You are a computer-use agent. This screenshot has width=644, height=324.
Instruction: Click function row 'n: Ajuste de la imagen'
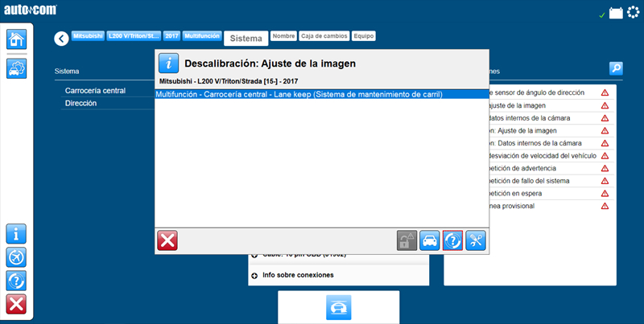[x=551, y=131]
